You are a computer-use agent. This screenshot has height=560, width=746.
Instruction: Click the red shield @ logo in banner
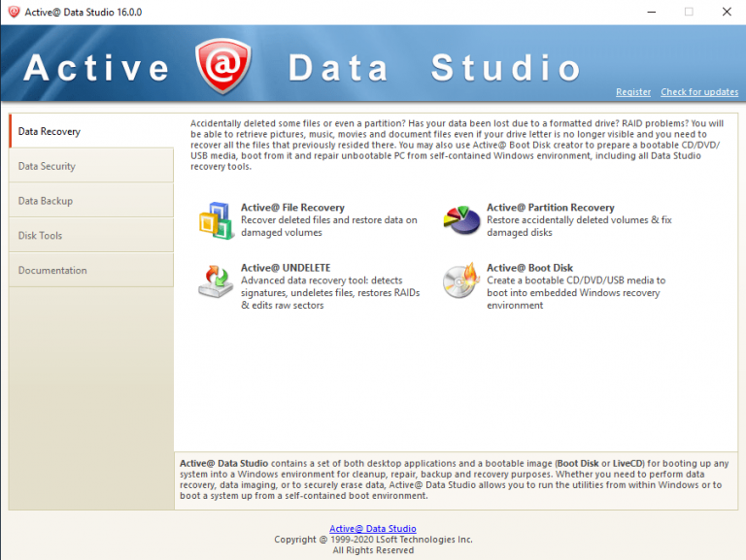pos(222,66)
